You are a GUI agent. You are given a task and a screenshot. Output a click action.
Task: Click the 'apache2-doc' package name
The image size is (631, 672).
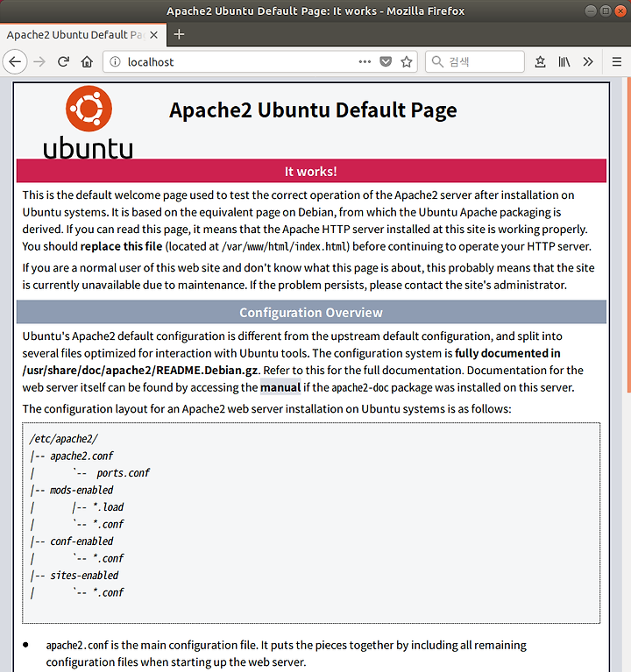(x=360, y=387)
